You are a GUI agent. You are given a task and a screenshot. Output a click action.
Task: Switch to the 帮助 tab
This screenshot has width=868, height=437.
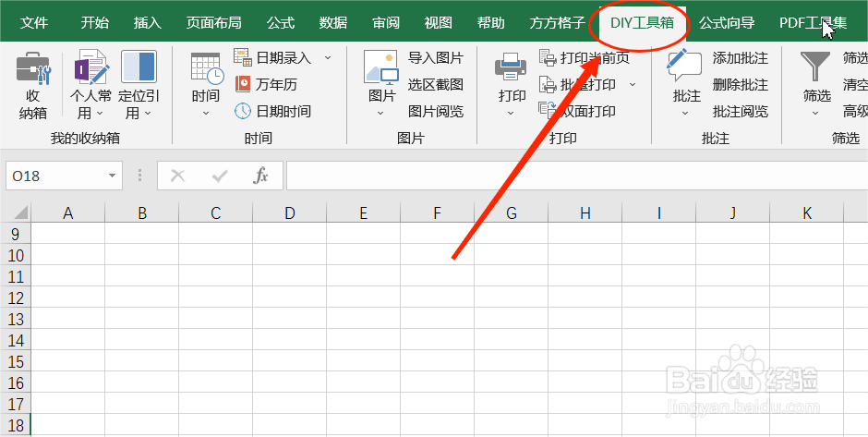pos(491,23)
